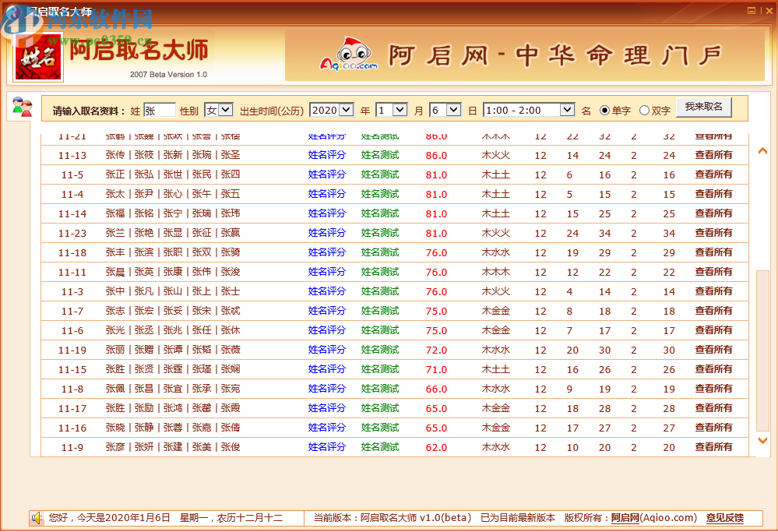778x532 pixels.
Task: Open 姓名评分 for row 11-13
Action: 327,155
